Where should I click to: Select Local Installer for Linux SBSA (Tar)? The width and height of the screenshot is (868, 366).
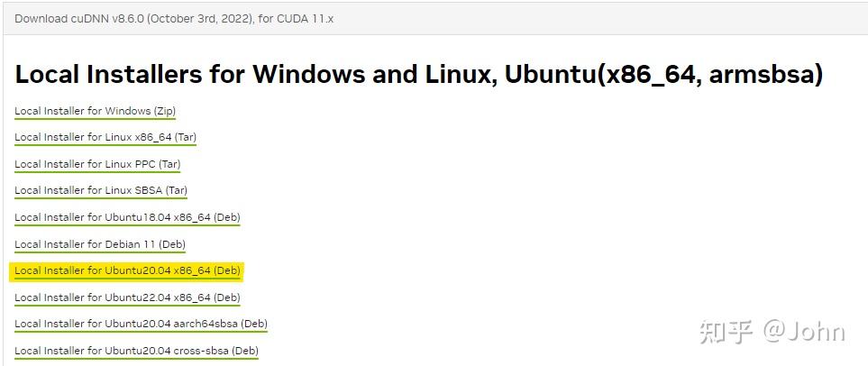101,190
